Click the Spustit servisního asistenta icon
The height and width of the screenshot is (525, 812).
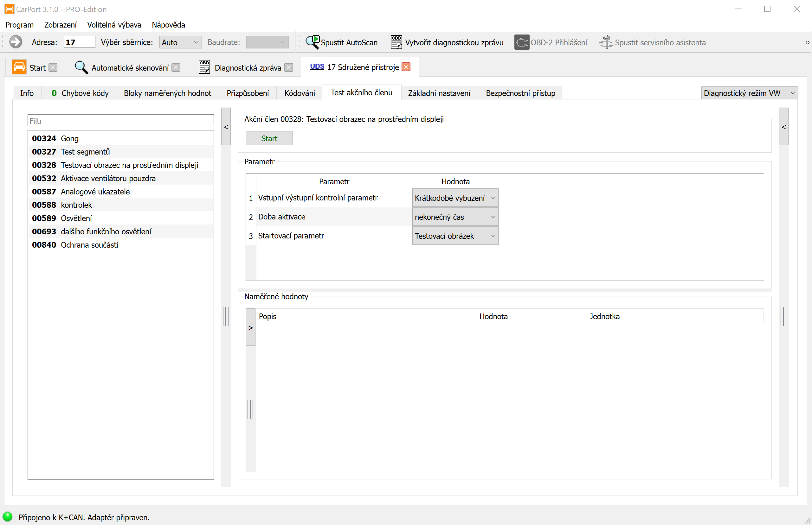(x=606, y=42)
